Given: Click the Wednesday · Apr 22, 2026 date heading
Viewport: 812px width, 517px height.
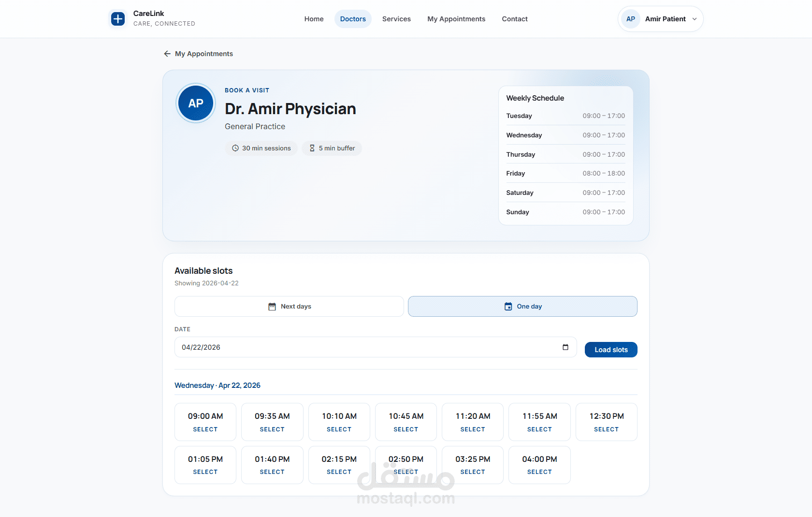Looking at the screenshot, I should 217,385.
